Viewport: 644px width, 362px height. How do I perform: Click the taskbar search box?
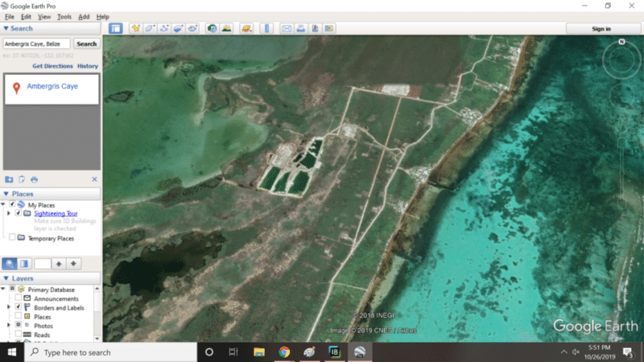pos(111,352)
